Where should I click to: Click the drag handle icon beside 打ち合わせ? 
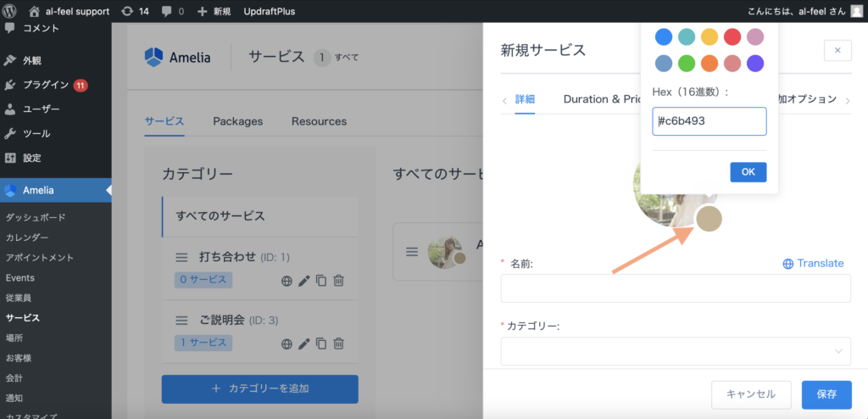pyautogui.click(x=181, y=257)
